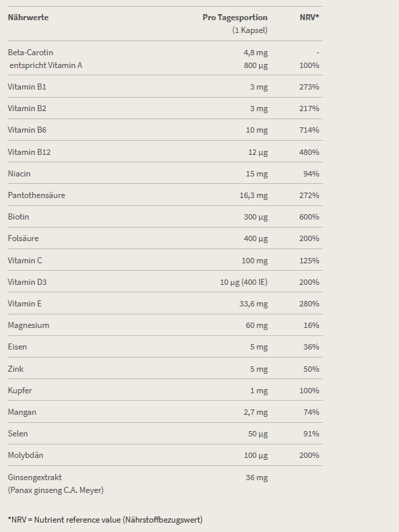Click the Vitamin E 33,6 mg amount

(x=254, y=304)
